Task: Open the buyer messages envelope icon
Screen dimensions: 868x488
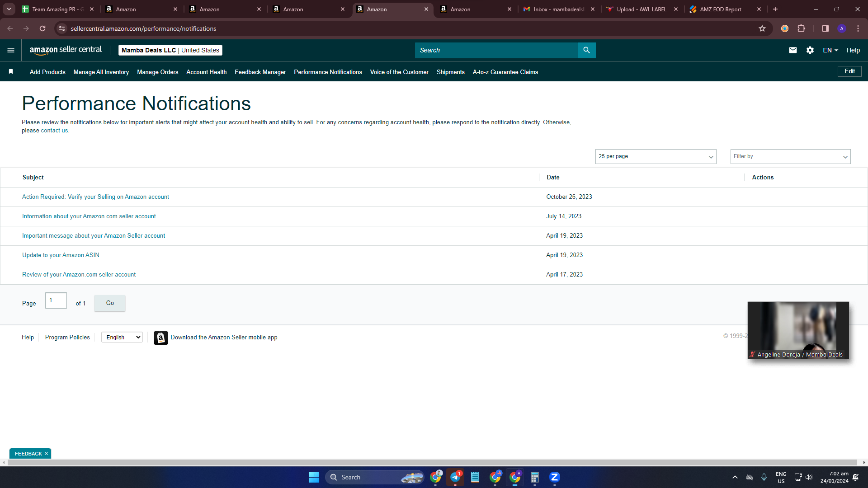Action: tap(793, 50)
